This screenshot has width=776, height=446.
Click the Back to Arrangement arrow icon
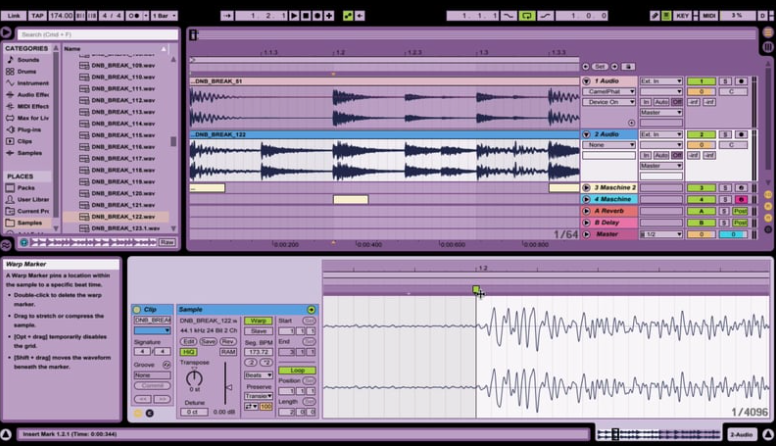(x=360, y=16)
